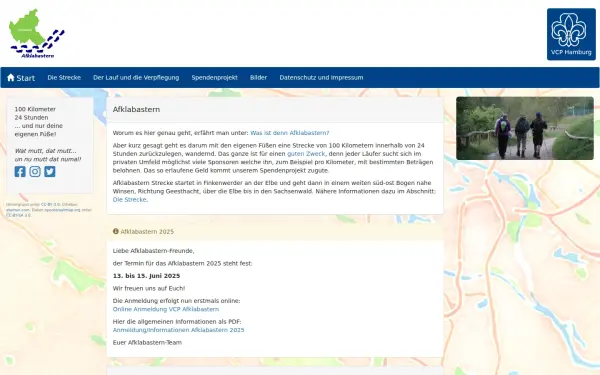This screenshot has height=375, width=600.
Task: Open Online Anmeldung VCP Afklabastern link
Action: pos(166,309)
